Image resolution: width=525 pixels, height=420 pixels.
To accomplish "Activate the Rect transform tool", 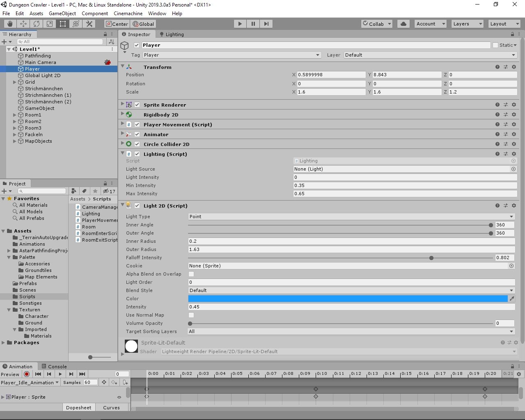I will 63,24.
